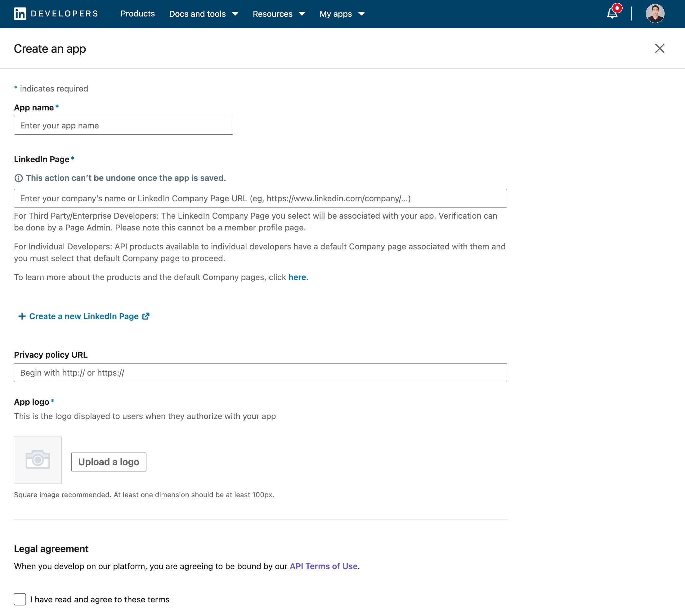Viewport: 685px width, 616px height.
Task: Click the info icon before the undo warning
Action: 19,178
